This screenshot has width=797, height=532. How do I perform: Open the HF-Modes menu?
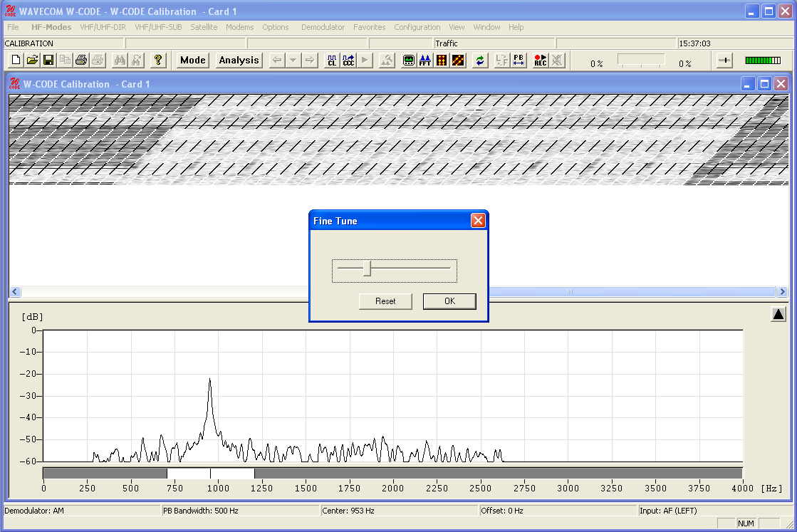click(51, 27)
